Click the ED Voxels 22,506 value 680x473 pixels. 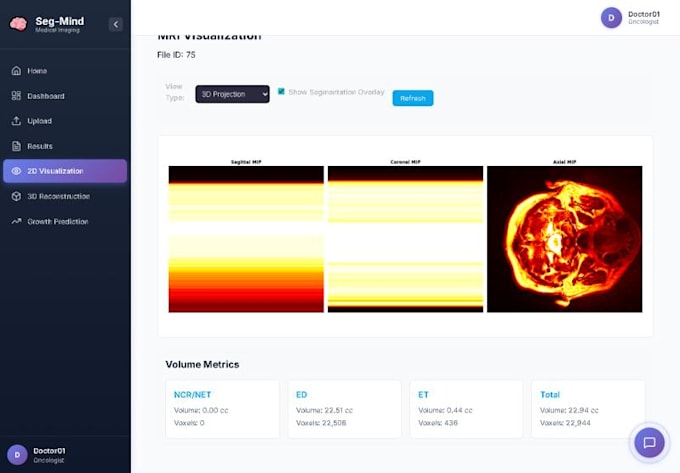tap(321, 423)
